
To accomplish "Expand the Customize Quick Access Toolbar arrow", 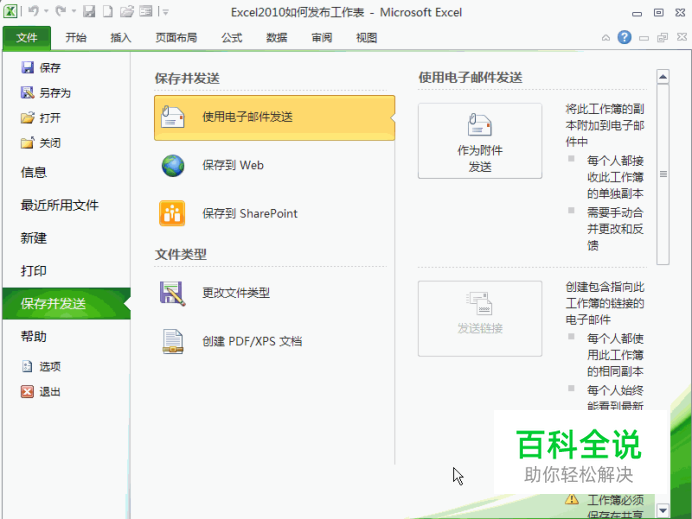I will (x=165, y=12).
